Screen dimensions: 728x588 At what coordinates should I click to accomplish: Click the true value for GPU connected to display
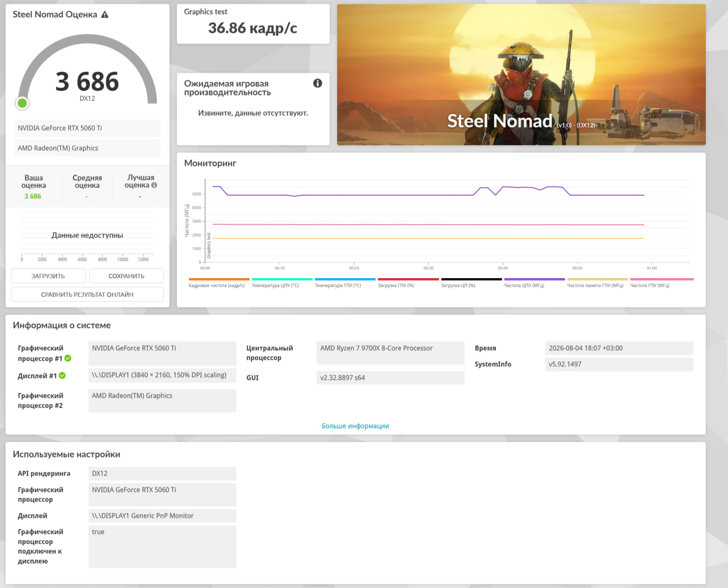(162, 546)
